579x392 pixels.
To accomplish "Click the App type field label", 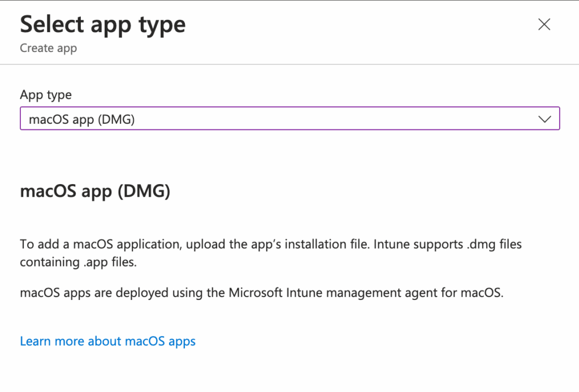I will point(45,94).
